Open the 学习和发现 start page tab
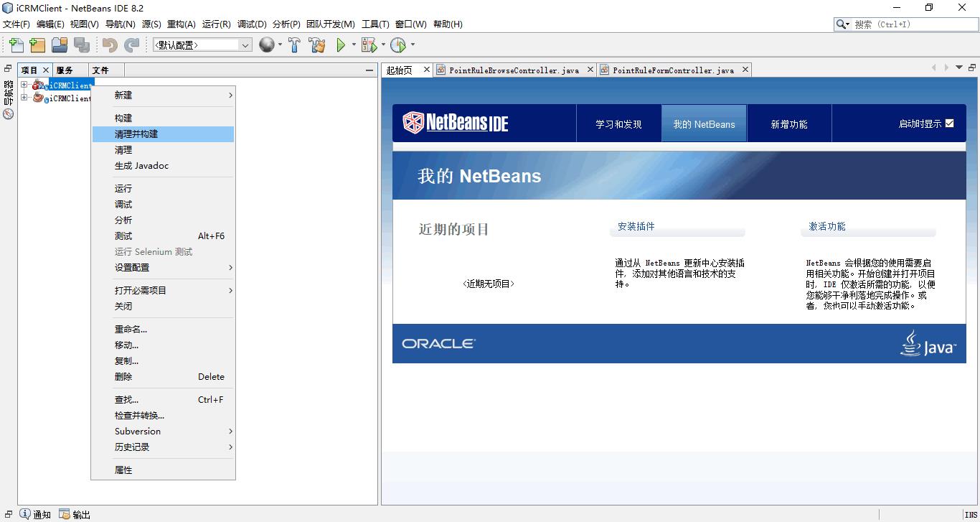Image resolution: width=980 pixels, height=522 pixels. click(618, 124)
